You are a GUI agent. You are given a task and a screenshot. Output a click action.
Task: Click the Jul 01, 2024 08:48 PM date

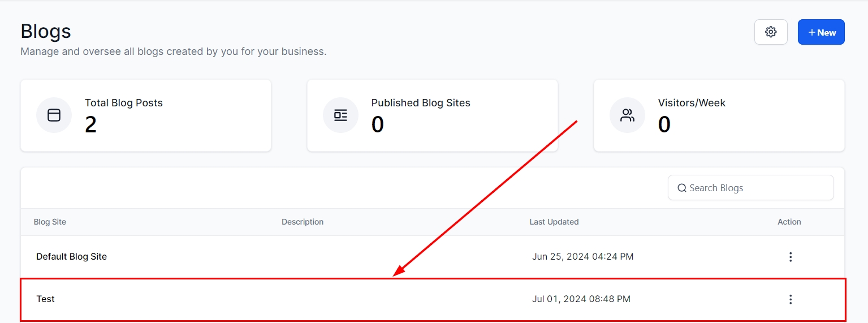pyautogui.click(x=581, y=299)
